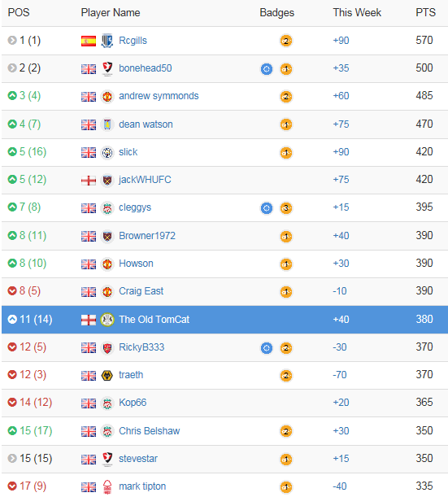
Task: Click the Nottingham Forest crest by mark tipton
Action: 107,487
